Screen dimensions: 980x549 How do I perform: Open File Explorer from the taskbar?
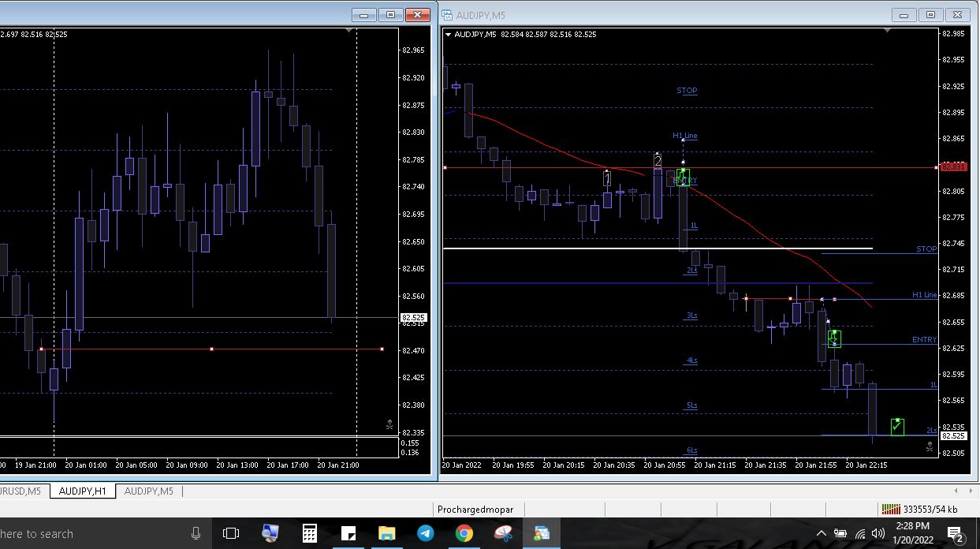coord(387,534)
